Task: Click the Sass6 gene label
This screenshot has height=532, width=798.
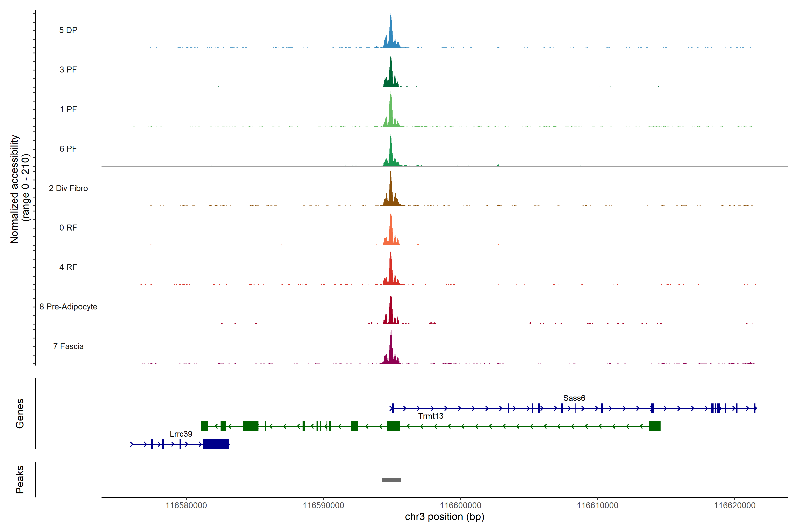Action: 574,398
